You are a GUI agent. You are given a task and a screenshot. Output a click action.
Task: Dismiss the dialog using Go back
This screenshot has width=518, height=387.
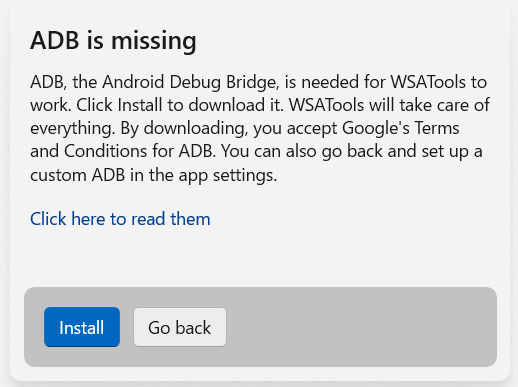(180, 327)
